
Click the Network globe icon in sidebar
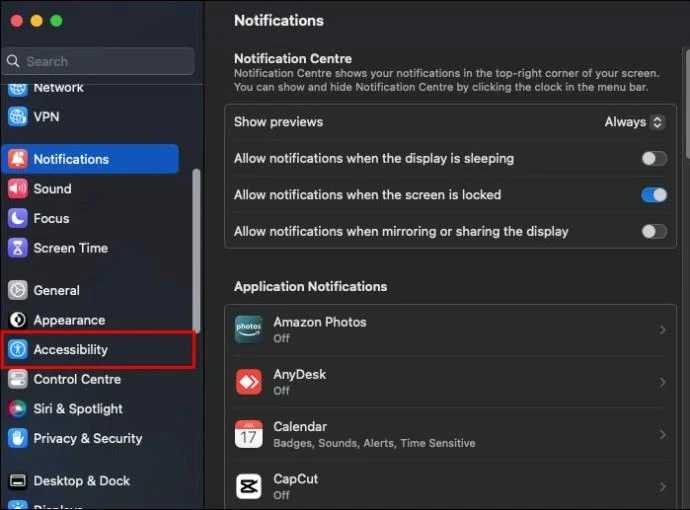(18, 89)
